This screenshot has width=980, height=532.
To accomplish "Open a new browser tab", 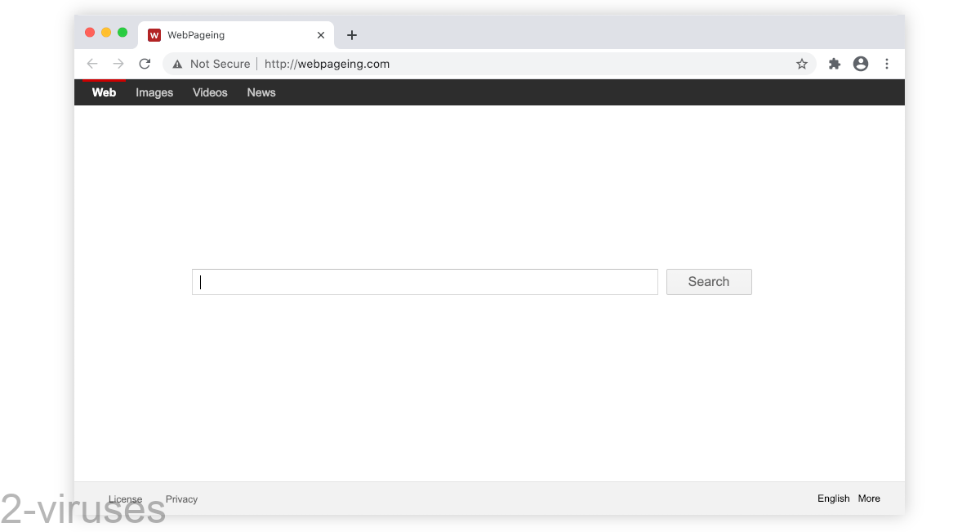I will click(352, 35).
